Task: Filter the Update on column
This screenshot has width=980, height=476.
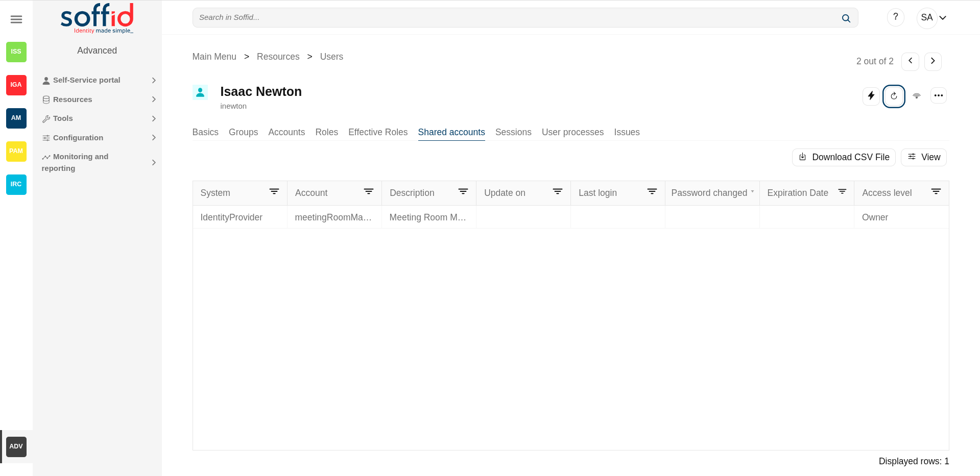Action: (558, 192)
